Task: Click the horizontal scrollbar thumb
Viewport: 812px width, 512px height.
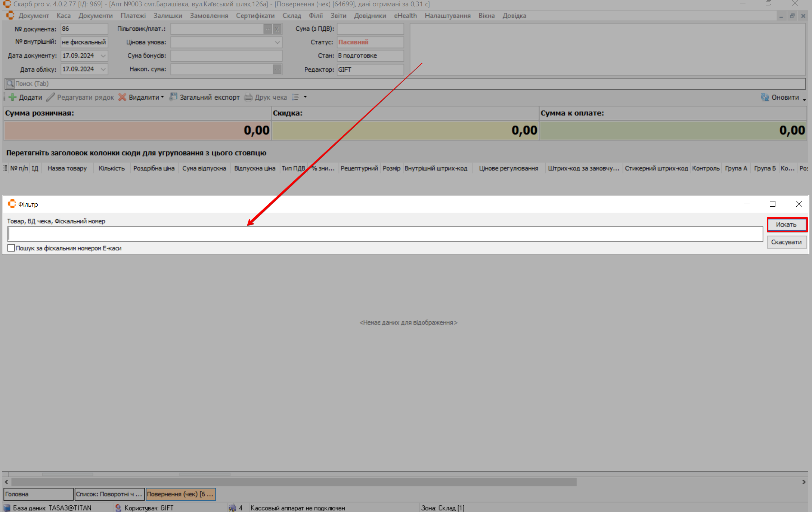Action: click(x=294, y=482)
